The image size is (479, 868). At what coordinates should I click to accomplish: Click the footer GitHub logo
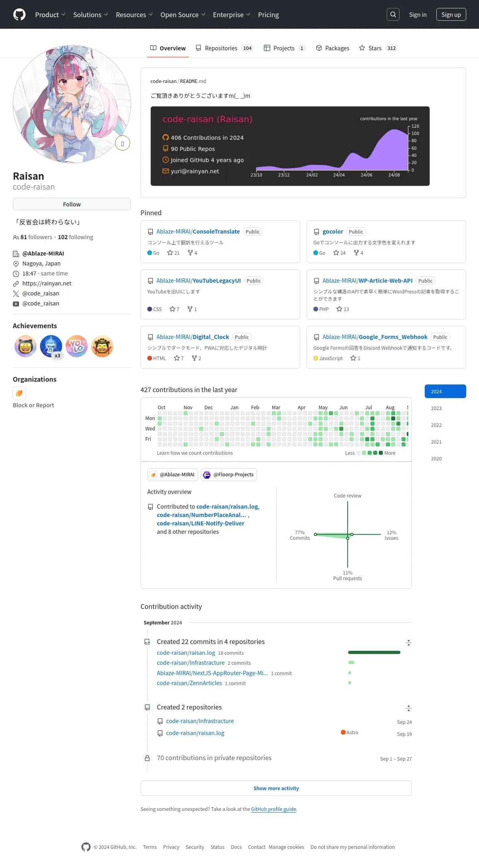[x=86, y=847]
